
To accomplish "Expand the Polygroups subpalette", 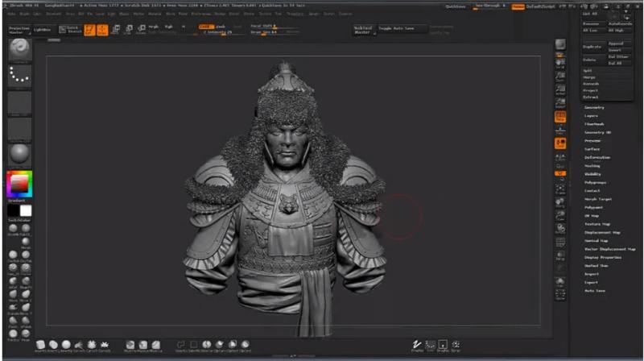I will (x=596, y=182).
